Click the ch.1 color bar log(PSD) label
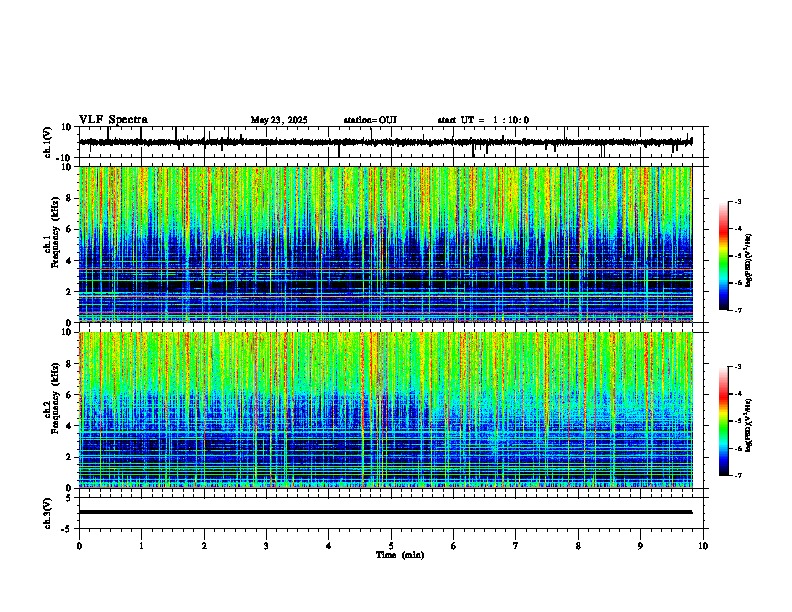The image size is (792, 612). point(748,261)
